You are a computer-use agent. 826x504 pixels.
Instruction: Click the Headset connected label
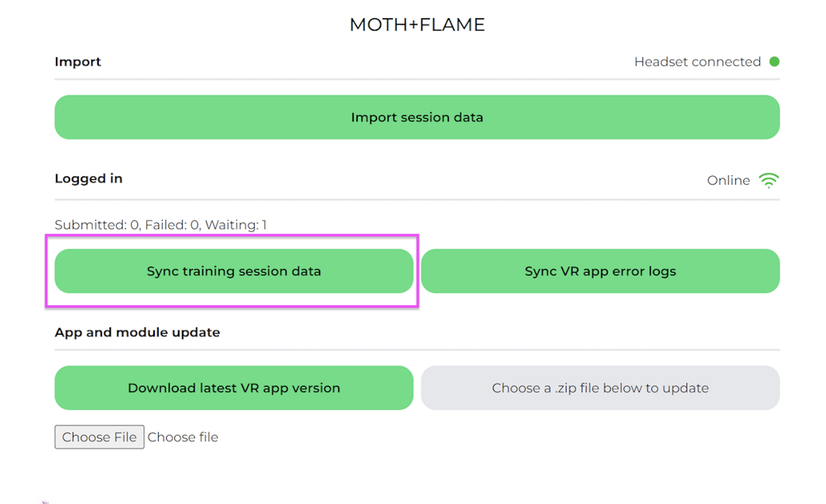tap(697, 62)
